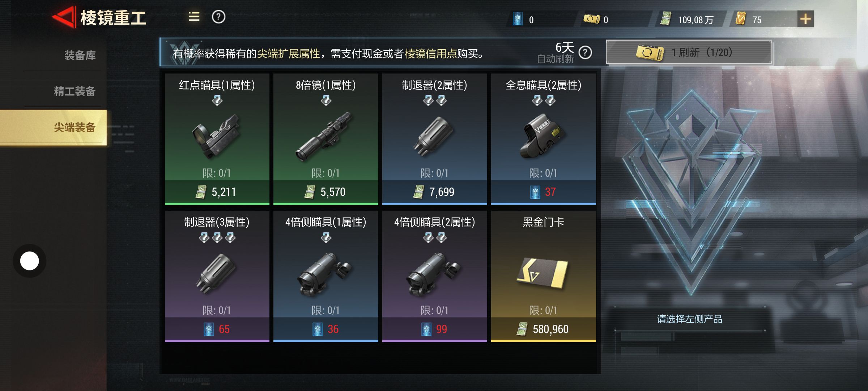Select the 红点瞄具(1属性) item card
Screen dimensions: 868x391
217,139
